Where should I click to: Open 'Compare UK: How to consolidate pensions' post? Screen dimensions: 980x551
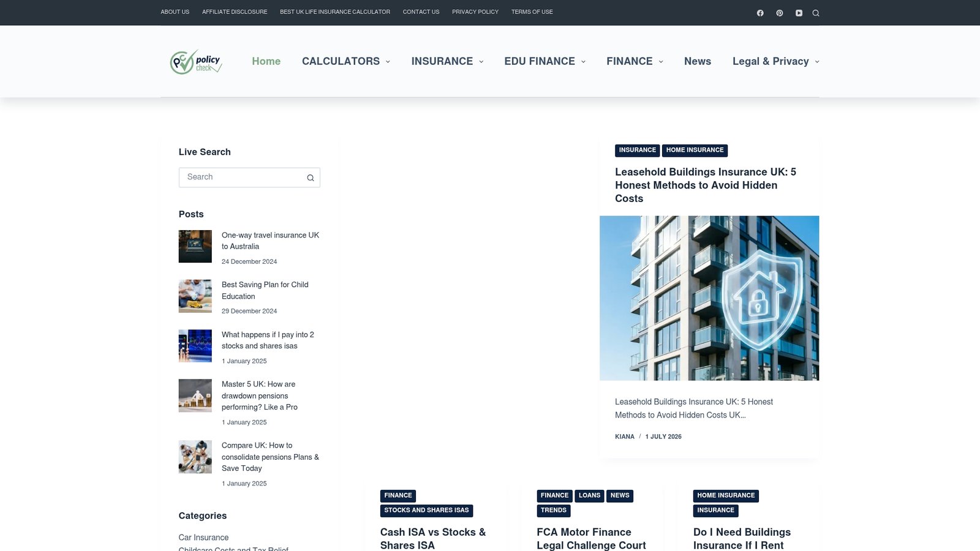(x=270, y=457)
